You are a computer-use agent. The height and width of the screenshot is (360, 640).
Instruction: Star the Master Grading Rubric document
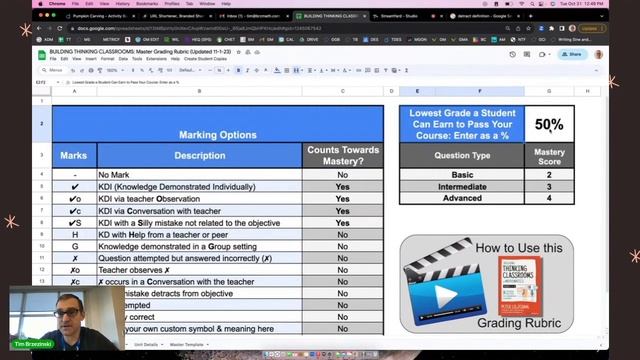(238, 52)
